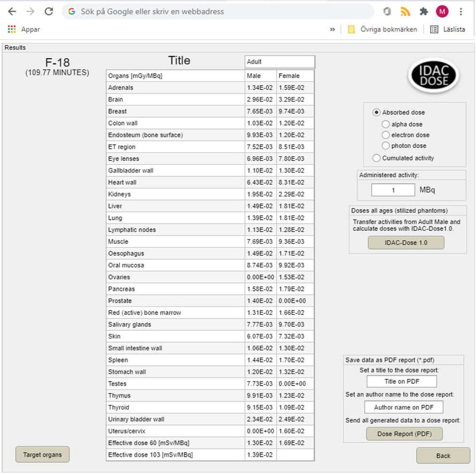
Task: Expand the hidden bookmarks chevron
Action: [x=332, y=29]
